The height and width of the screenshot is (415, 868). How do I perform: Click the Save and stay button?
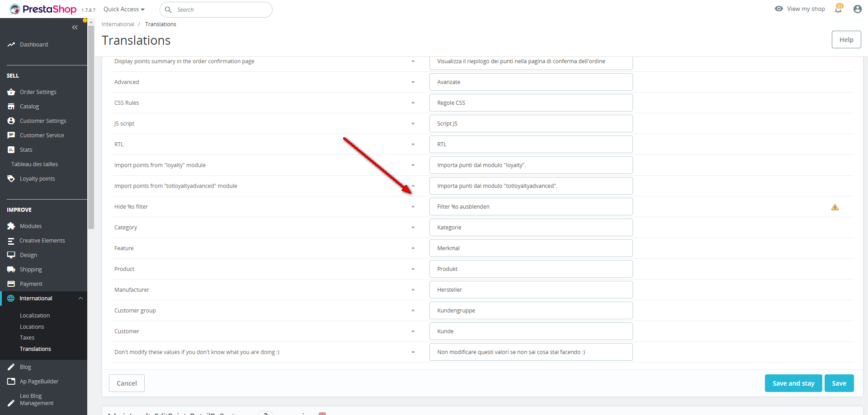pyautogui.click(x=793, y=383)
